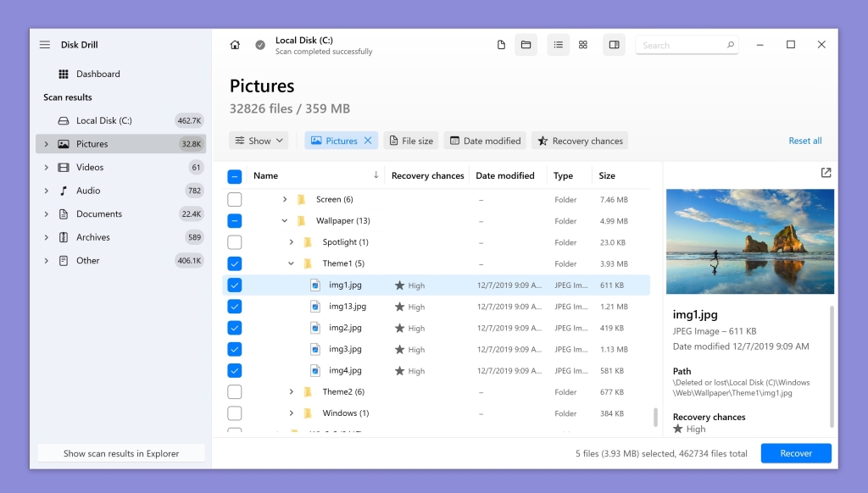The height and width of the screenshot is (493, 868).
Task: Click the Recover button
Action: 795,453
